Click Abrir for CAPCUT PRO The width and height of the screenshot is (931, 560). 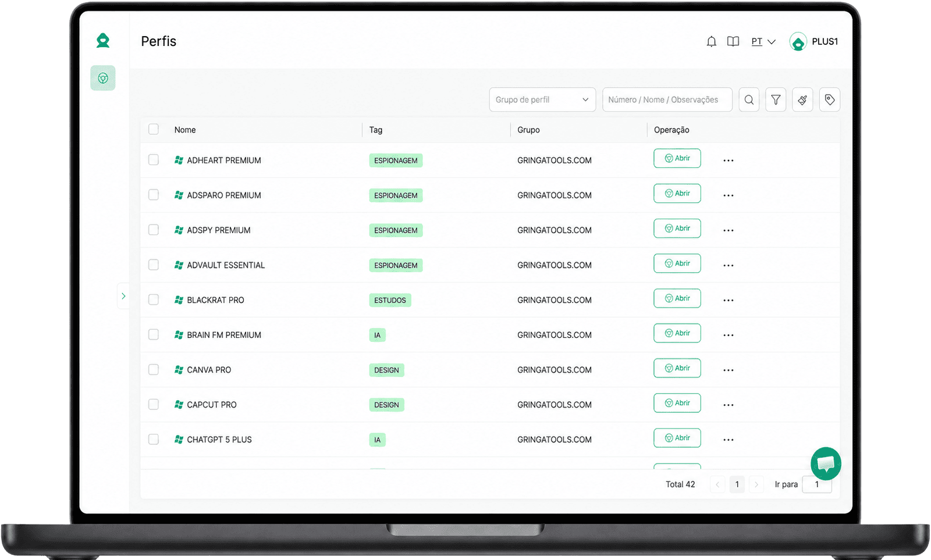click(677, 402)
